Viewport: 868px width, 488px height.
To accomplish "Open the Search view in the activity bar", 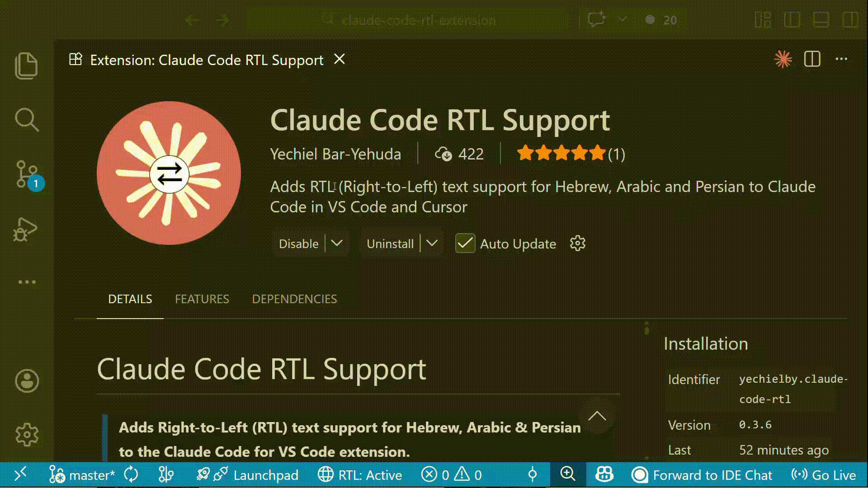I will [27, 120].
